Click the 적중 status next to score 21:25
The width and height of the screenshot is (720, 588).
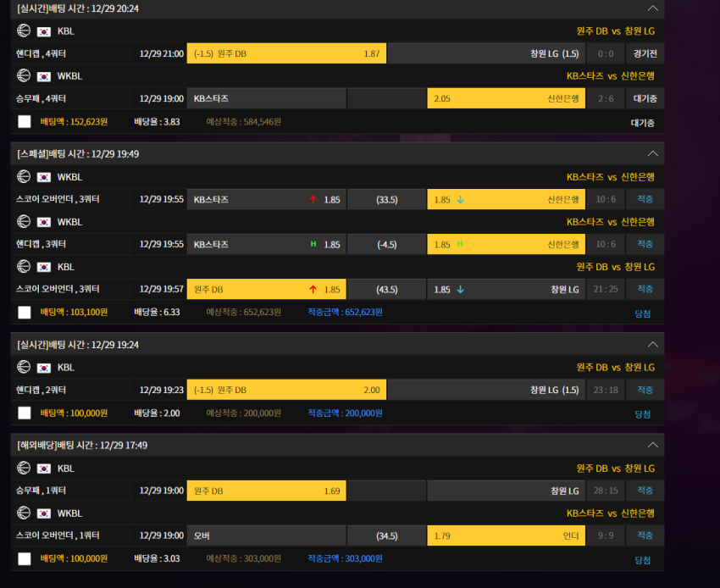click(645, 290)
